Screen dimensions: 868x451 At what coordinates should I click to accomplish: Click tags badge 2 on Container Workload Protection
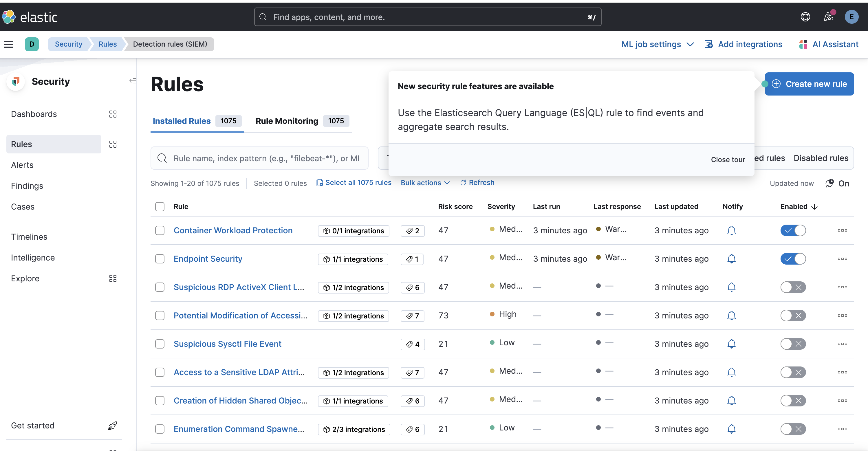pyautogui.click(x=413, y=231)
